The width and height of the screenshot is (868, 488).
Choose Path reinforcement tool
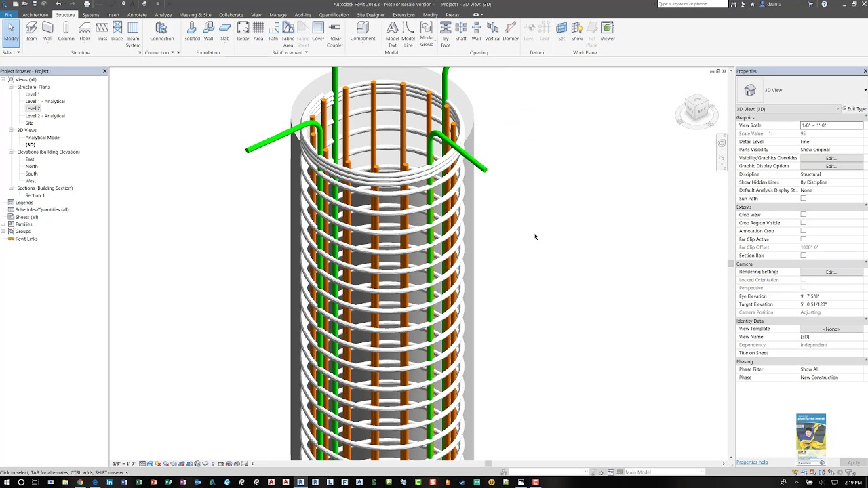pos(273,32)
